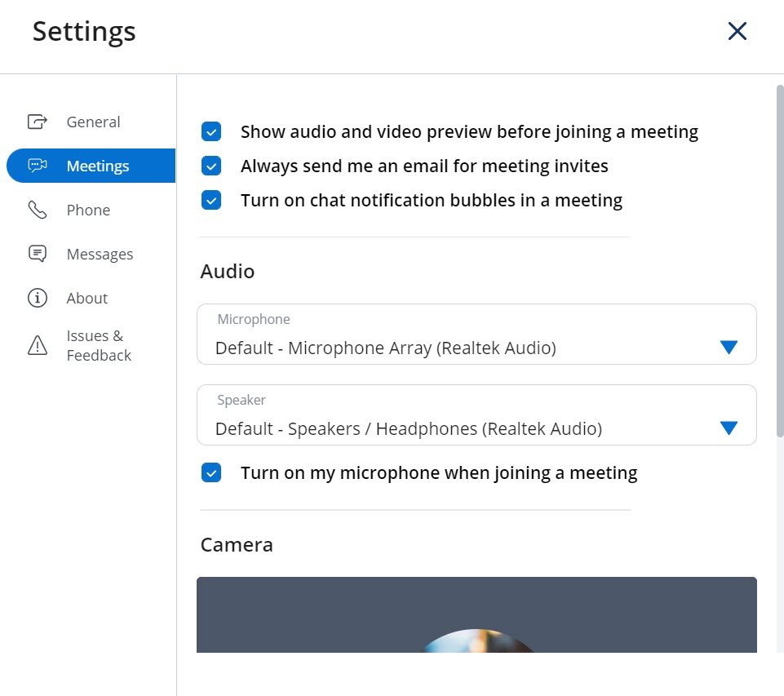The height and width of the screenshot is (696, 784).
Task: Click the settings vertical scrollbar
Action: 779,261
